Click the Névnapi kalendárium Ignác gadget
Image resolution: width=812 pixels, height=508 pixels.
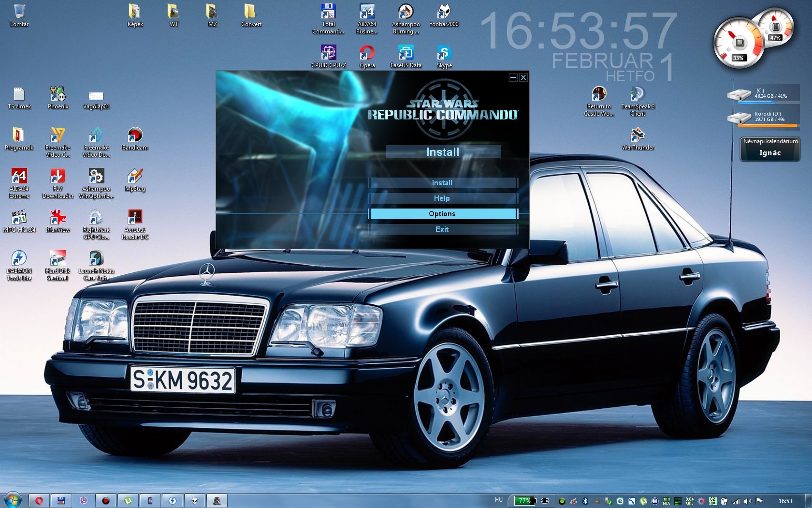pyautogui.click(x=770, y=149)
